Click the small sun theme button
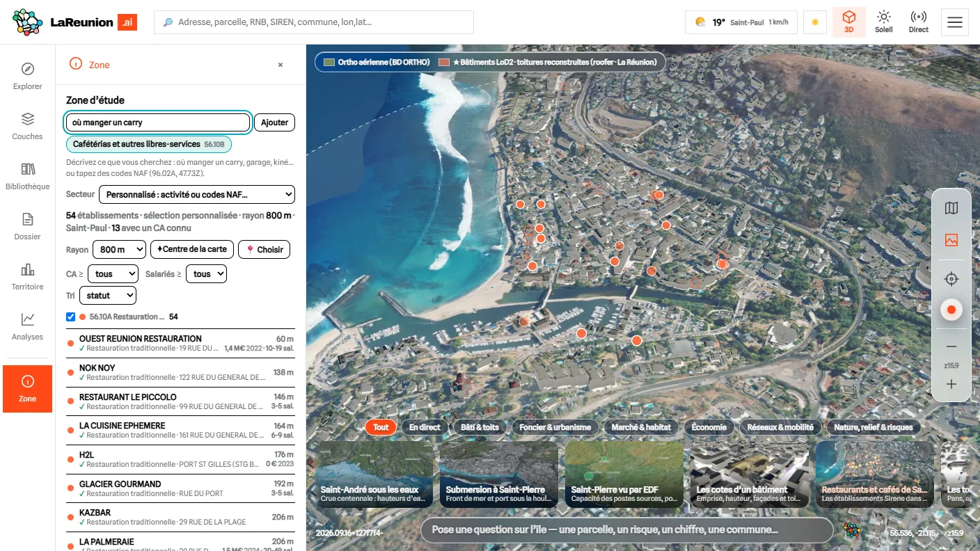The width and height of the screenshot is (980, 551). click(815, 22)
